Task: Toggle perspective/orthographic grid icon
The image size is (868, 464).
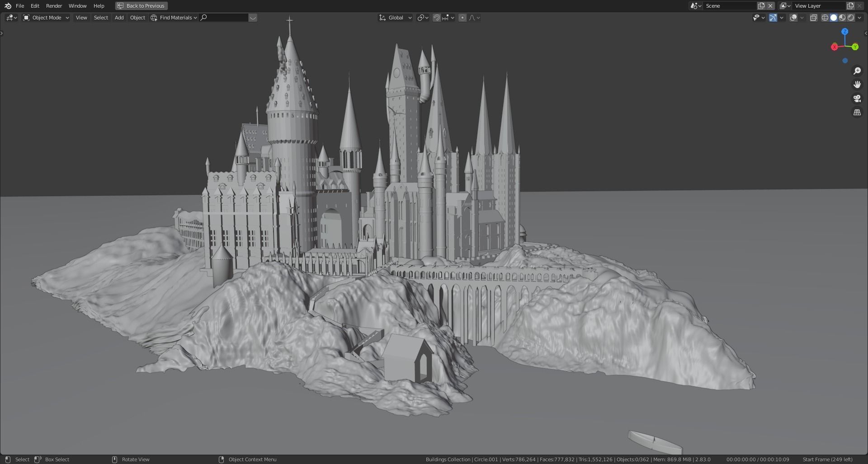Action: point(857,112)
